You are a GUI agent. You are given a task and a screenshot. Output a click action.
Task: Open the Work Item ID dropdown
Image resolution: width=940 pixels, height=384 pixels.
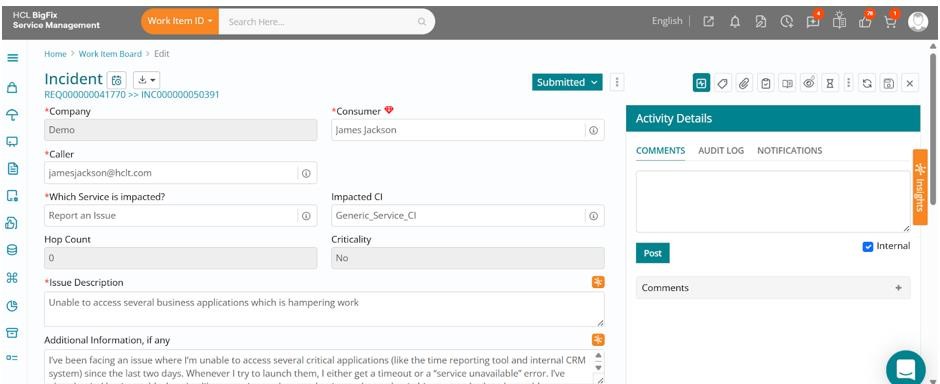click(180, 21)
